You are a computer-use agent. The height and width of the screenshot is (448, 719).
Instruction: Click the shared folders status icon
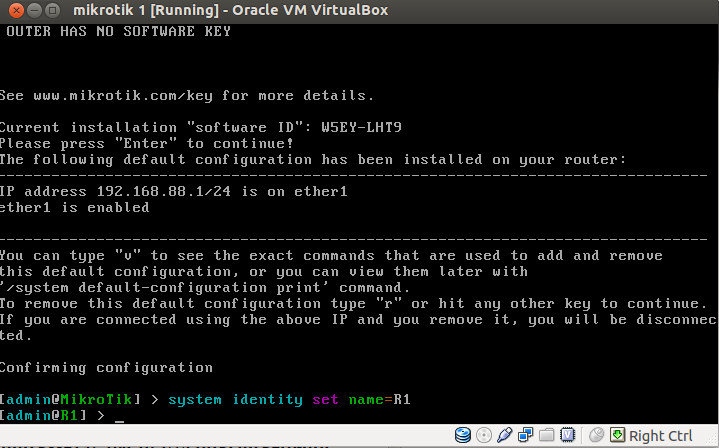click(547, 435)
